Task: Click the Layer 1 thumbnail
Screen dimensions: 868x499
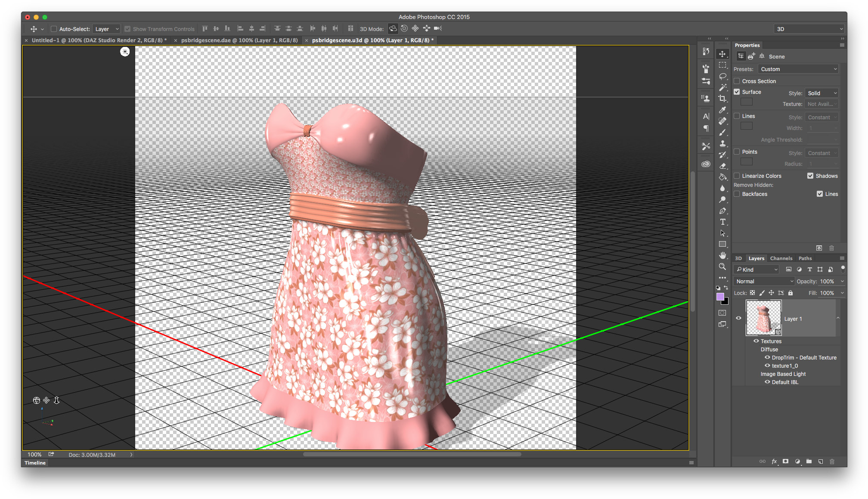Action: click(x=763, y=318)
